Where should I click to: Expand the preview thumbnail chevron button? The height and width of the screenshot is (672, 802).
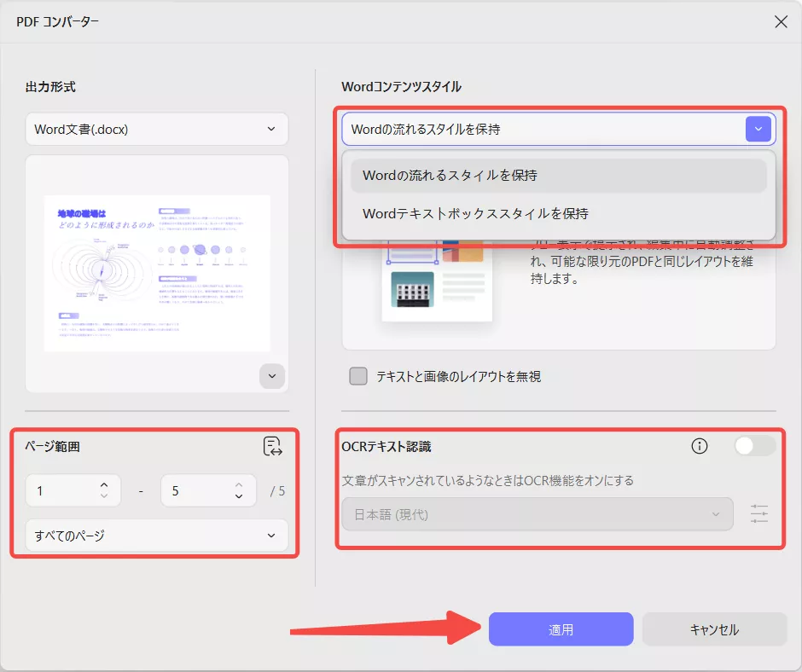click(x=272, y=376)
